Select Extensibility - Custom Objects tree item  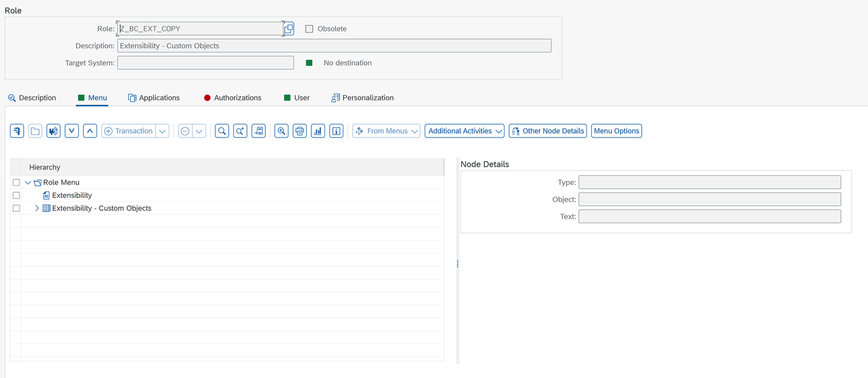101,209
